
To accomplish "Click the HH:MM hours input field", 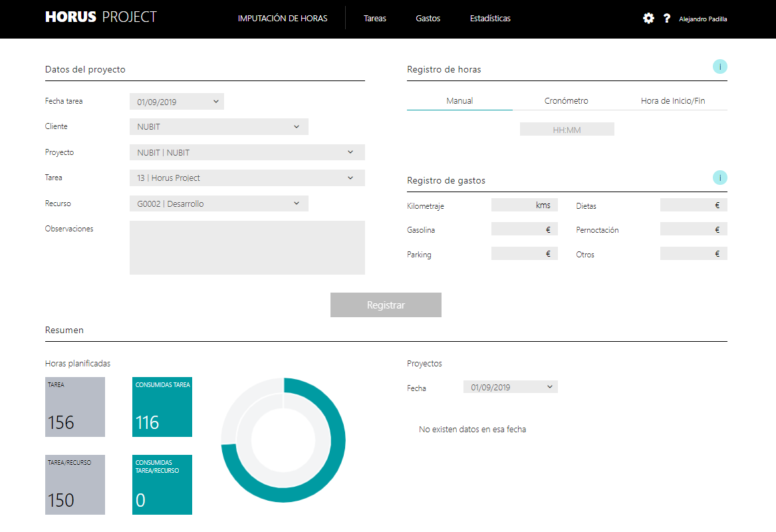I will click(x=567, y=129).
